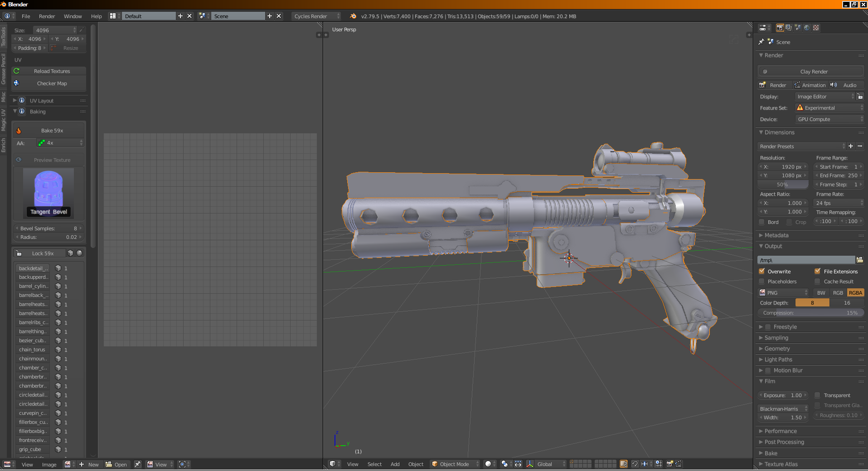Viewport: 868px width, 471px height.
Task: Add a new scene
Action: pyautogui.click(x=270, y=16)
